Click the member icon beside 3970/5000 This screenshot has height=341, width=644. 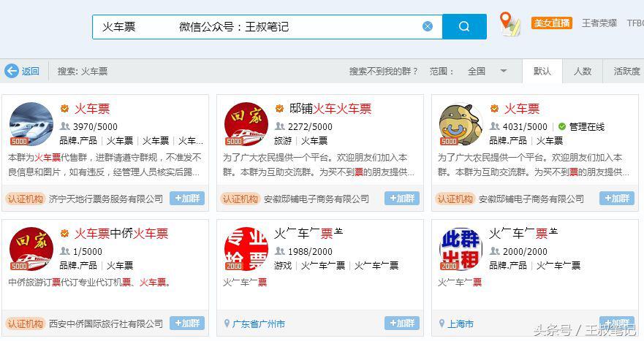(x=65, y=126)
